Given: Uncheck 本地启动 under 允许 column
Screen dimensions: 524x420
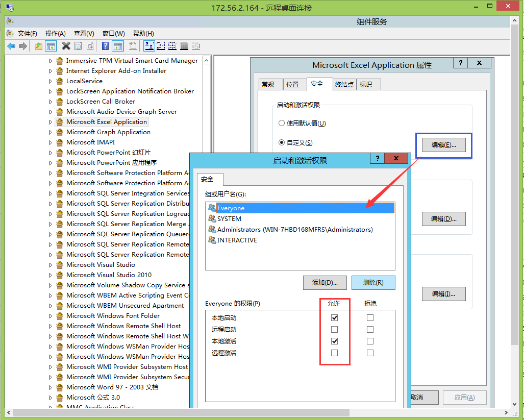Looking at the screenshot, I should [x=335, y=317].
